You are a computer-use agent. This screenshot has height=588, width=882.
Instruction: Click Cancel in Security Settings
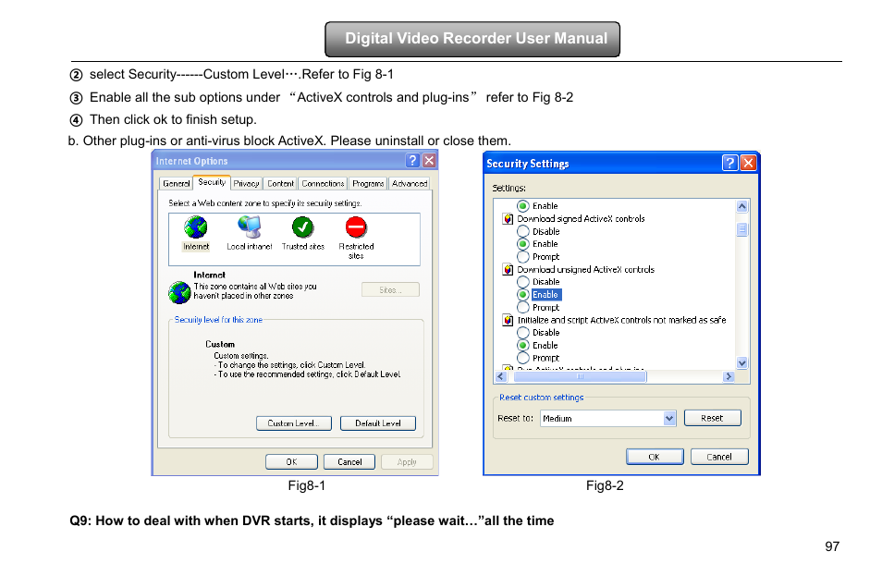pyautogui.click(x=719, y=457)
